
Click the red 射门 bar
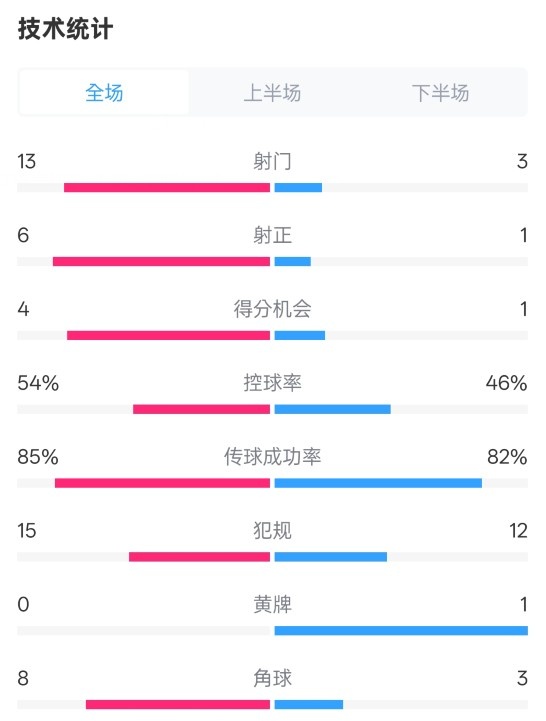[x=167, y=187]
